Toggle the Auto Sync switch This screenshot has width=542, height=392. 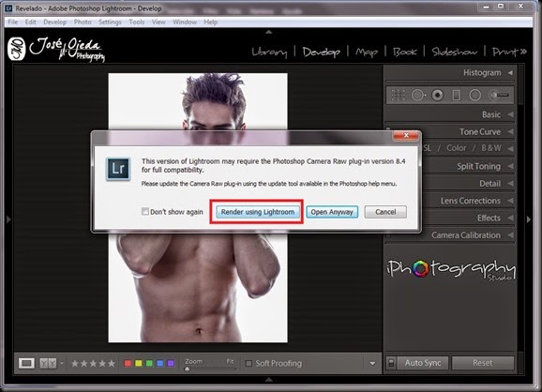click(x=391, y=363)
